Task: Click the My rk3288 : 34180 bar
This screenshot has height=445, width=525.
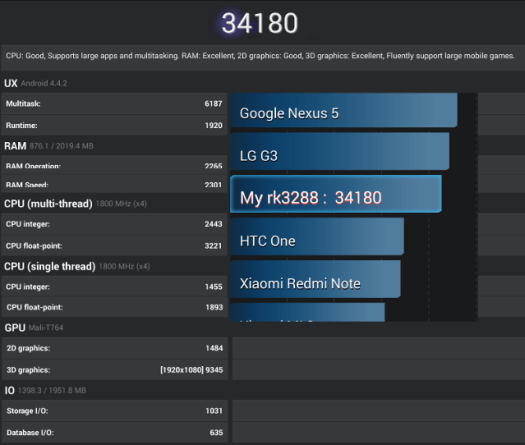Action: [x=336, y=194]
